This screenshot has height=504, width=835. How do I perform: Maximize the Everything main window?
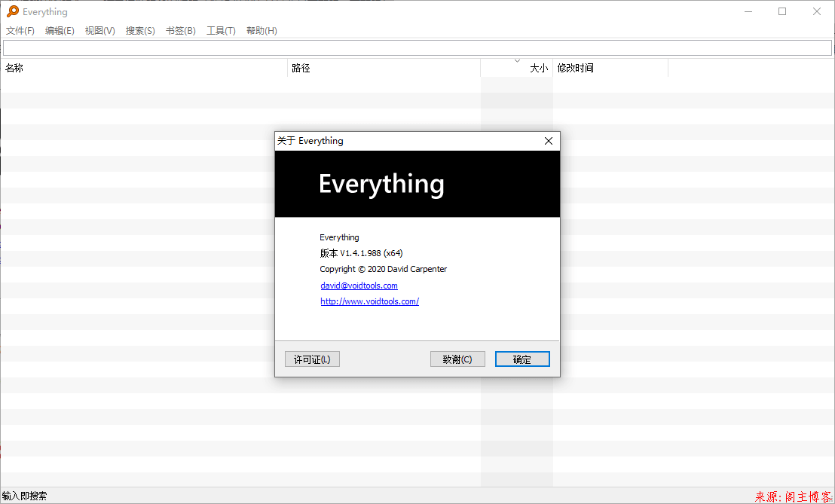[782, 12]
